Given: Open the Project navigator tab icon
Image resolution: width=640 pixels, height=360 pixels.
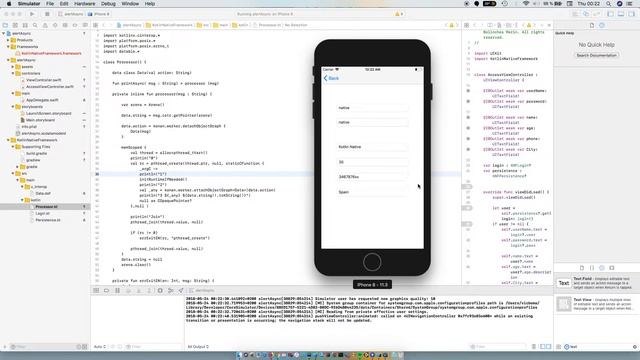Looking at the screenshot, I should (x=5, y=25).
